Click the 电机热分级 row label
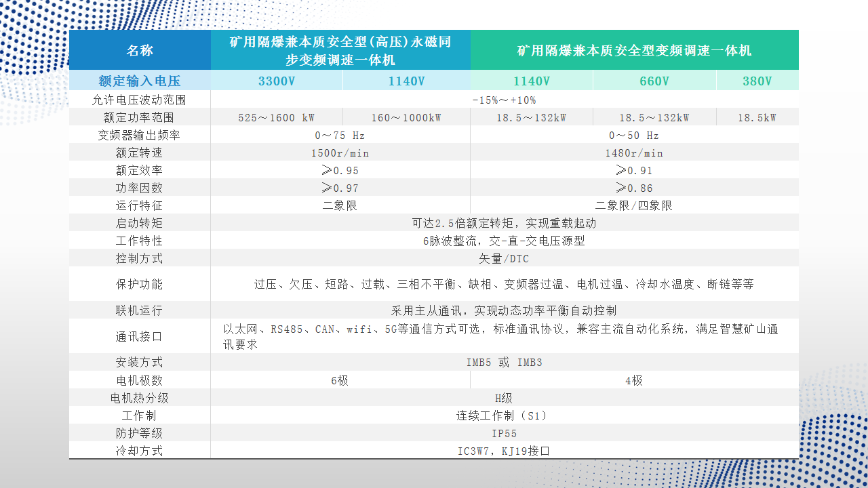Viewport: 868px width, 488px height. click(x=139, y=398)
